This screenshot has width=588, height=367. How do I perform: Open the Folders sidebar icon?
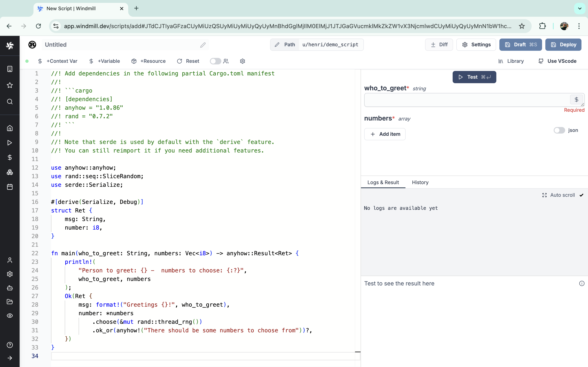tap(10, 302)
